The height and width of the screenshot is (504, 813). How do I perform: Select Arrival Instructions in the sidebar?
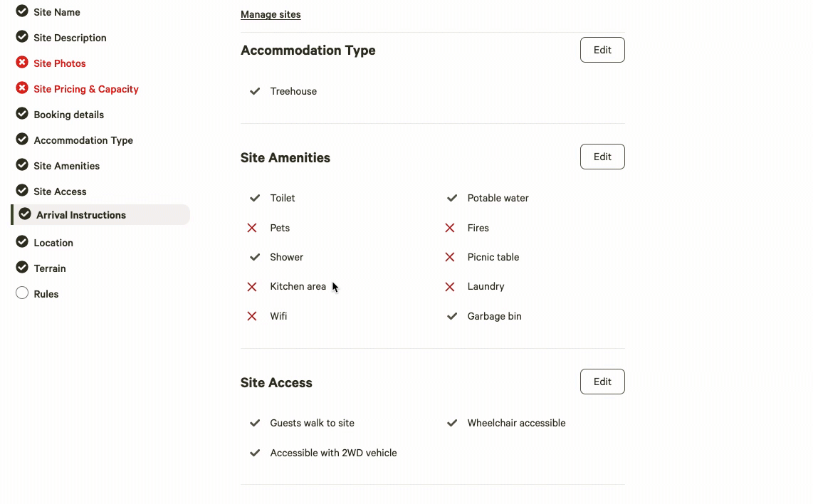(101, 215)
